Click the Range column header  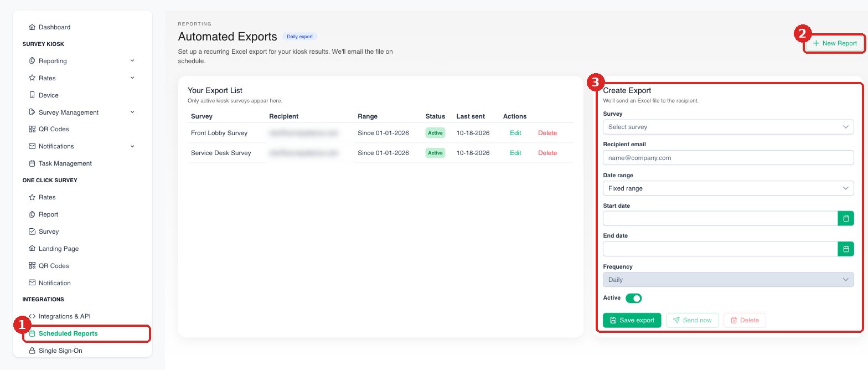368,116
